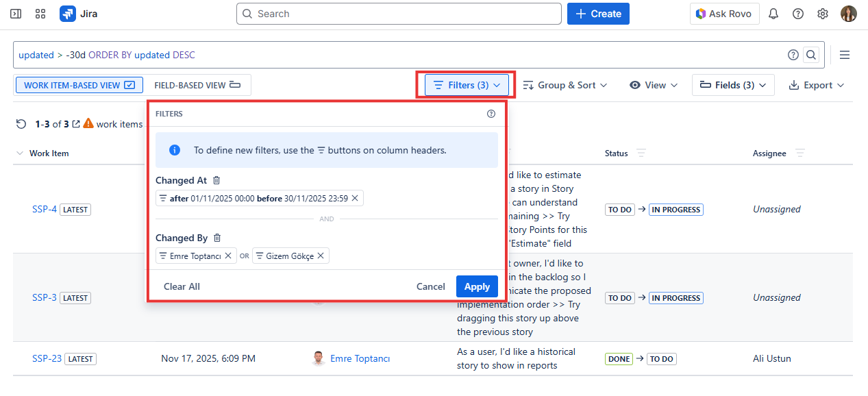Open the View menu

[x=654, y=85]
